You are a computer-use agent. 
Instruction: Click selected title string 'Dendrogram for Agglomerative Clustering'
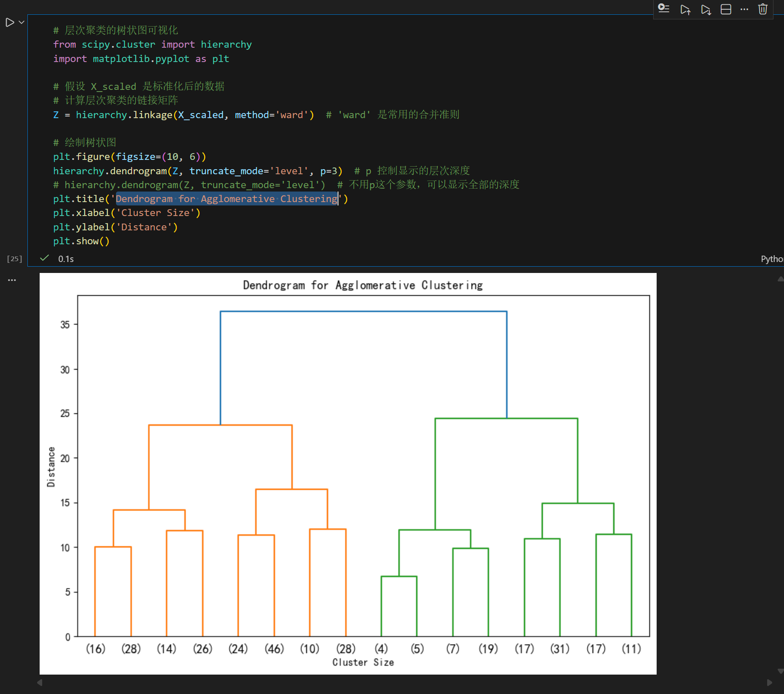(227, 199)
